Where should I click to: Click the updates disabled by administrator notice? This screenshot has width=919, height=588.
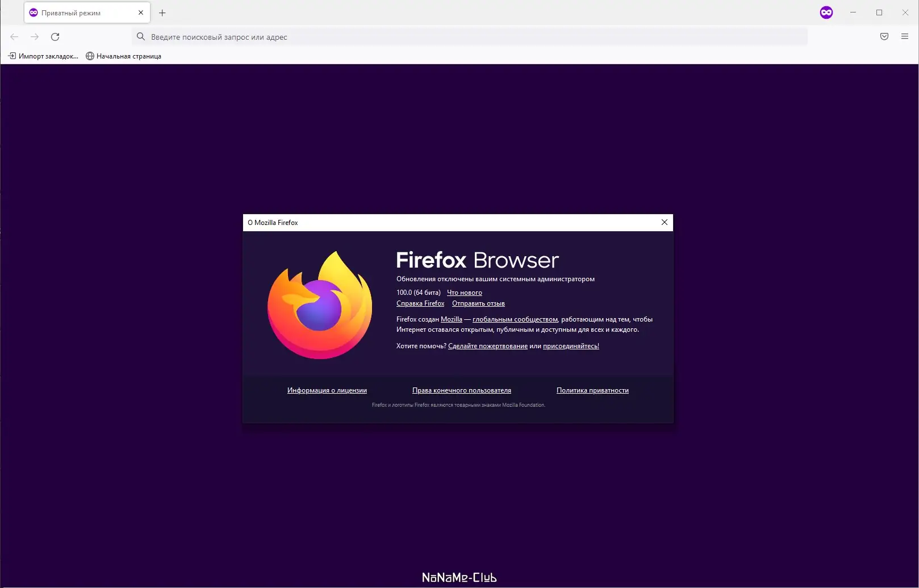[x=495, y=279]
